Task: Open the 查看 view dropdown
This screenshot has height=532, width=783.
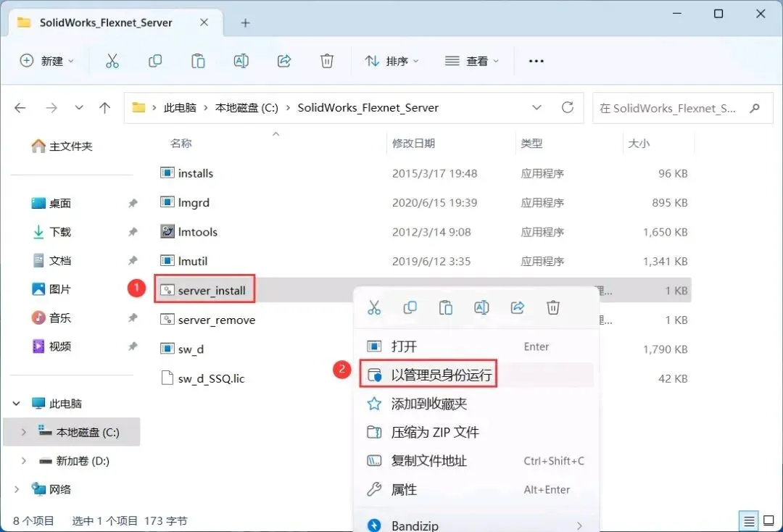Action: (472, 61)
